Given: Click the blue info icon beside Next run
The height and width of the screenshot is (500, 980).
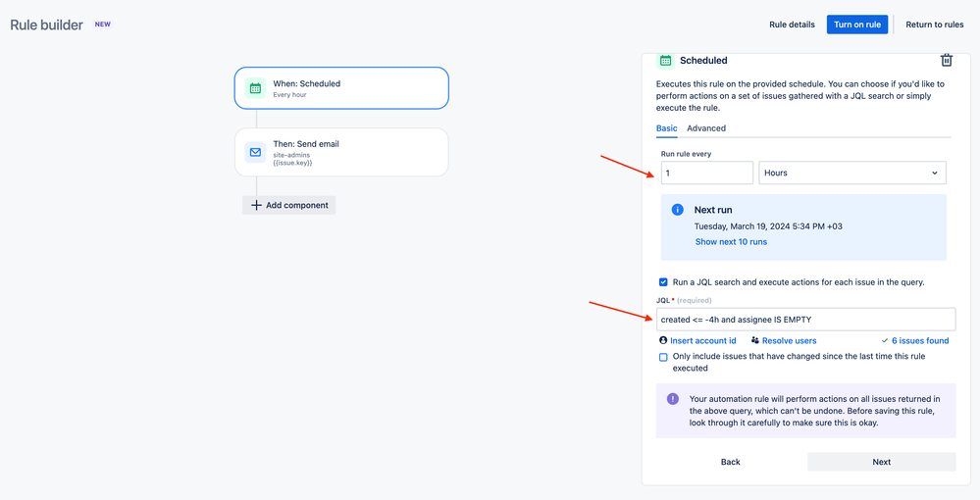Looking at the screenshot, I should point(678,210).
